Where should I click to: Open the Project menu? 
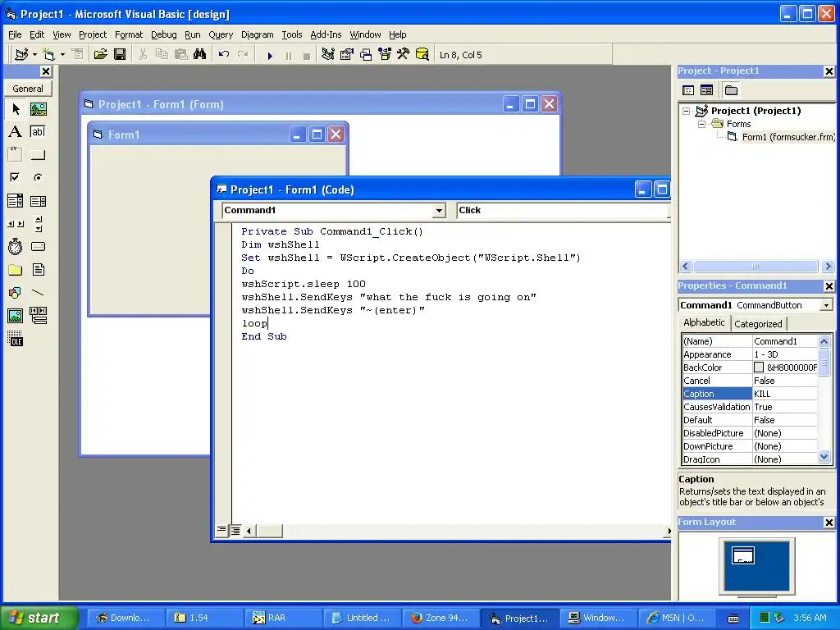[x=93, y=34]
